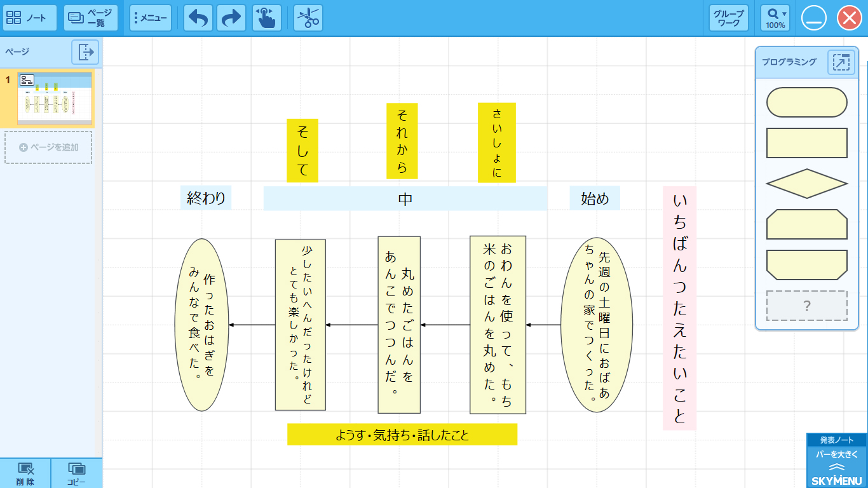Open グループワーク group work
This screenshot has height=488, width=868.
pos(728,18)
